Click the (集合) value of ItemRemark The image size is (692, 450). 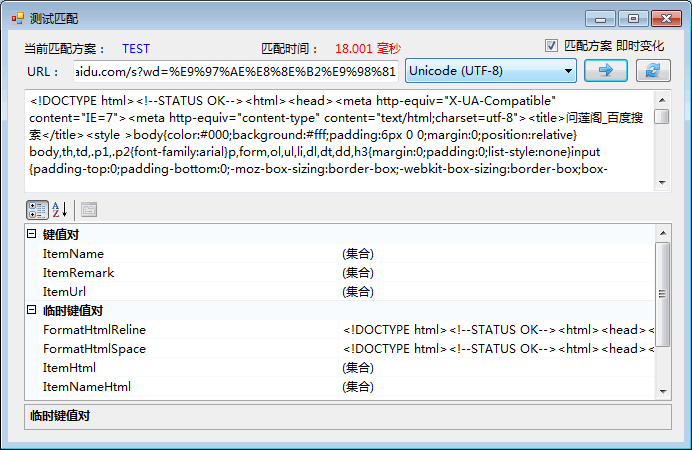pyautogui.click(x=358, y=273)
